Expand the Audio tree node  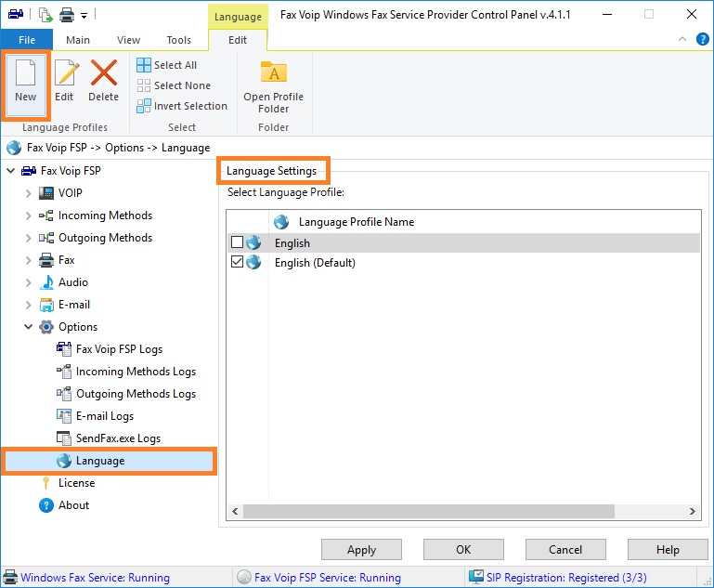[28, 282]
